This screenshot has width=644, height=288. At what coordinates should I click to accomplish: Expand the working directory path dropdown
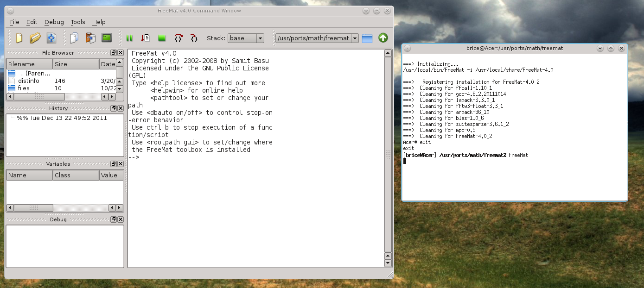click(355, 38)
